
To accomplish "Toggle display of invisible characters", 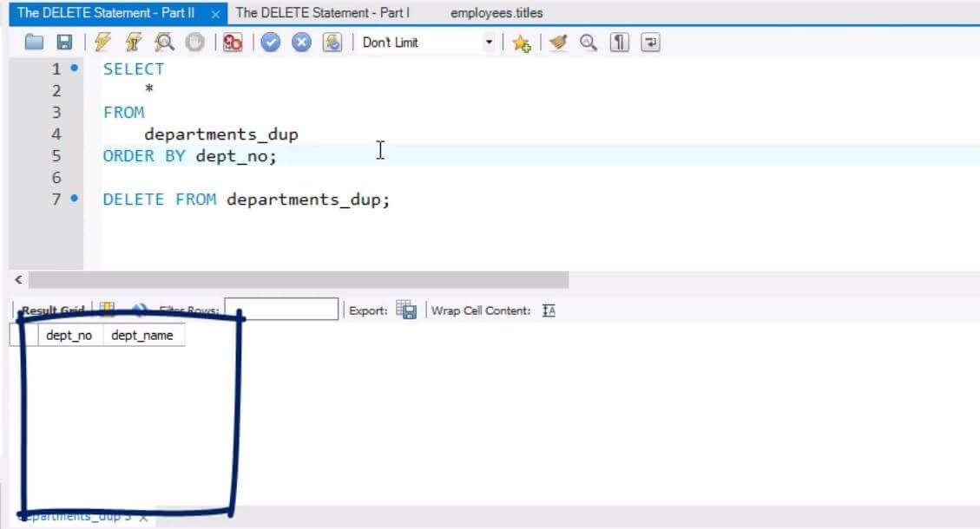I will pos(618,41).
